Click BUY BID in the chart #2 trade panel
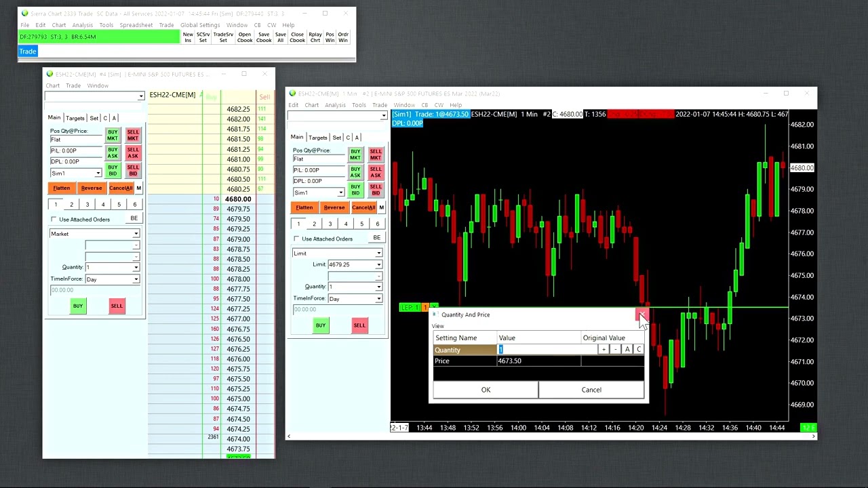Viewport: 868px width, 488px height. (355, 189)
